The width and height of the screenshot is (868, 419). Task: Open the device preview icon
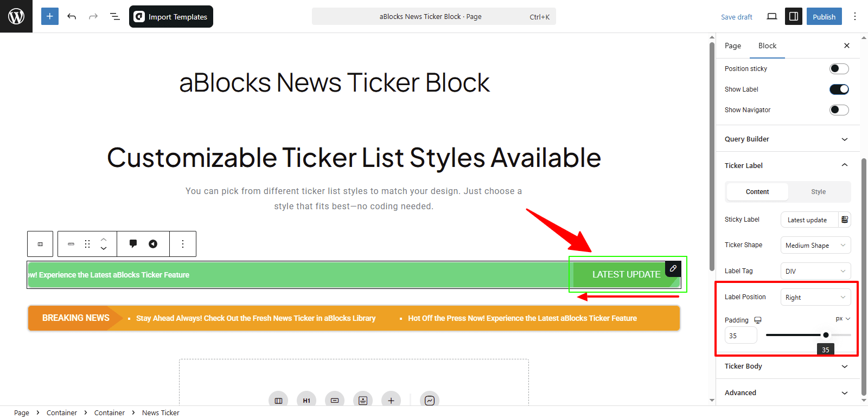click(771, 16)
